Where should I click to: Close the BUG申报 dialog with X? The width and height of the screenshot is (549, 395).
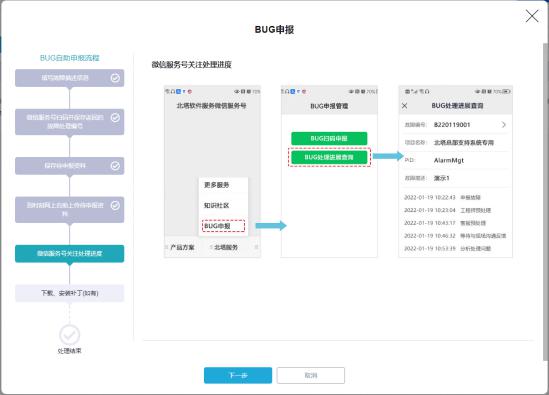(532, 16)
